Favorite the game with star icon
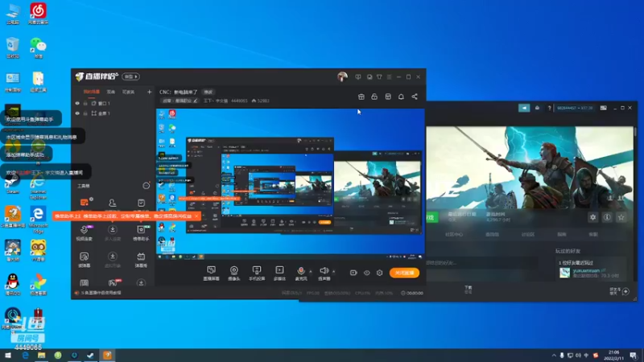 pos(621,217)
